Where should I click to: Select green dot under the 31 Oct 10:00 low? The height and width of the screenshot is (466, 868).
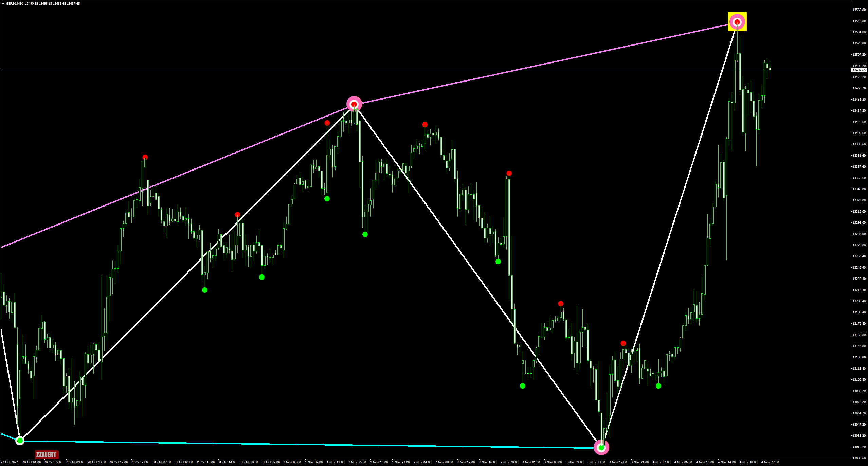[204, 290]
